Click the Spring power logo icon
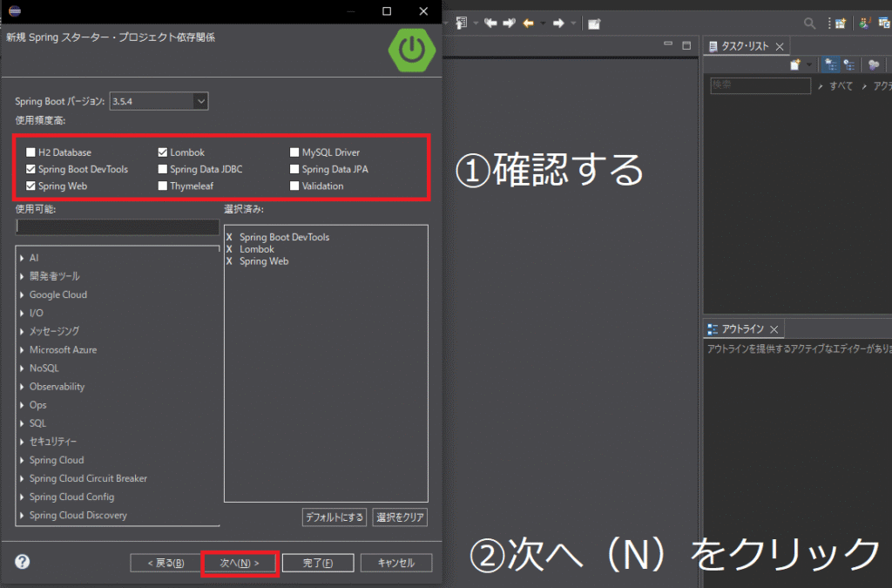This screenshot has width=892, height=588. [412, 50]
